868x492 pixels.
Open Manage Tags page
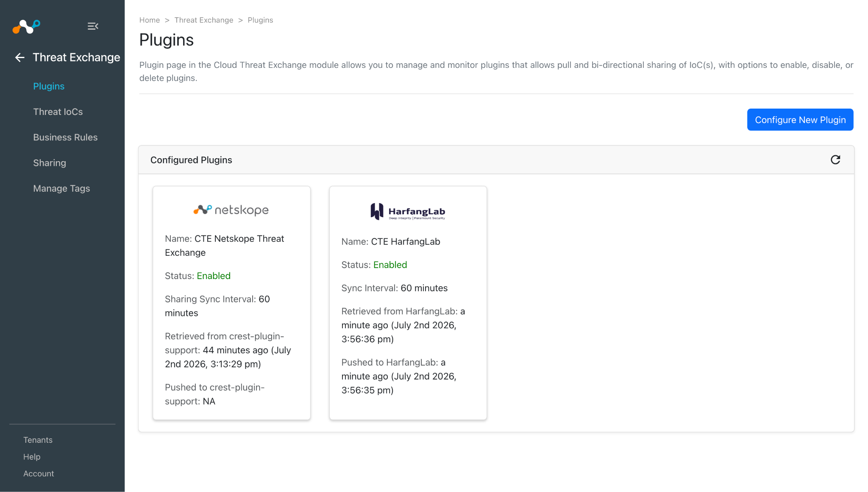(x=61, y=188)
